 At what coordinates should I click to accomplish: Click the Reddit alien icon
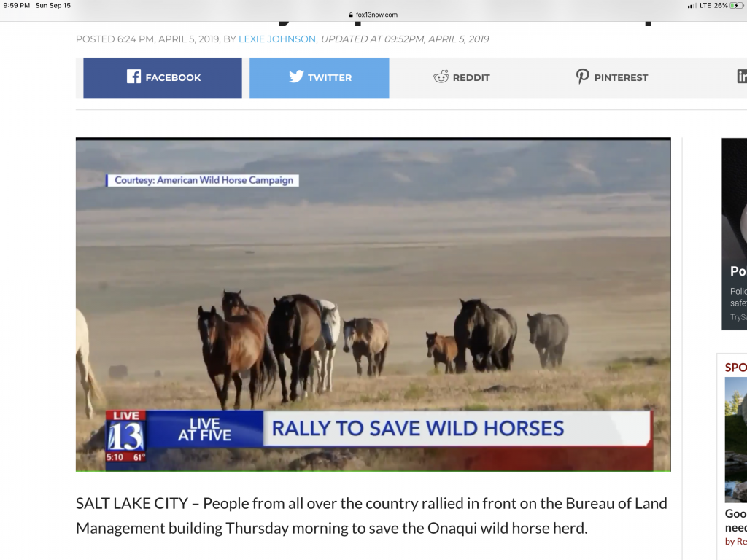[441, 77]
